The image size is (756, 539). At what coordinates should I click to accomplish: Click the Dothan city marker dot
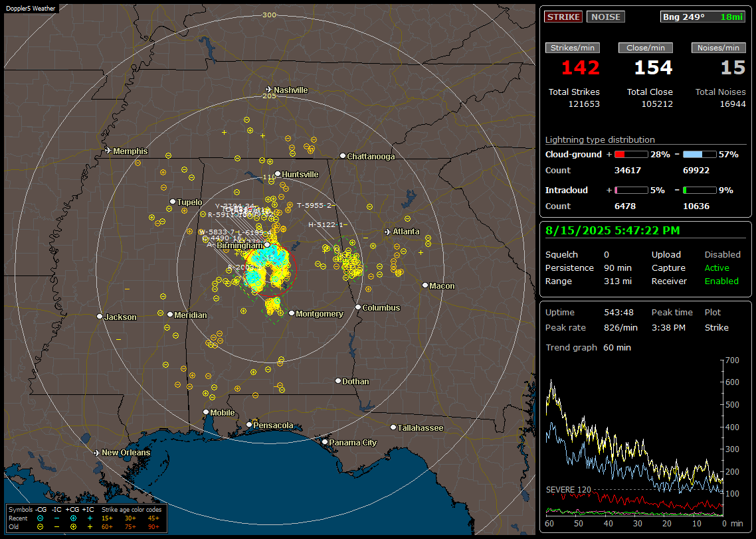pyautogui.click(x=338, y=381)
